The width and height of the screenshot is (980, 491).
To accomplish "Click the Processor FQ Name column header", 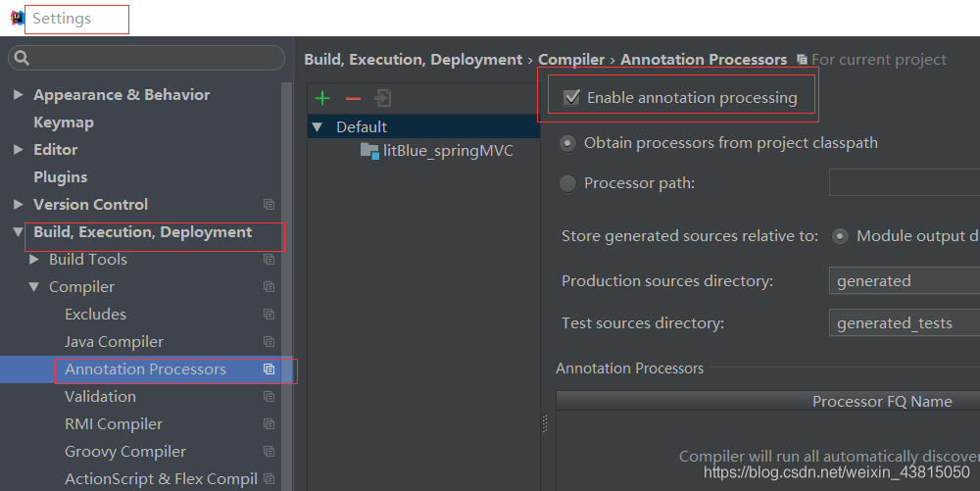I will coord(883,402).
